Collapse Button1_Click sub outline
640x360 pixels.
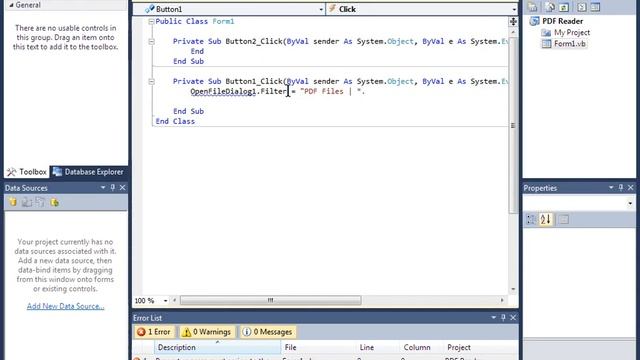tap(151, 81)
